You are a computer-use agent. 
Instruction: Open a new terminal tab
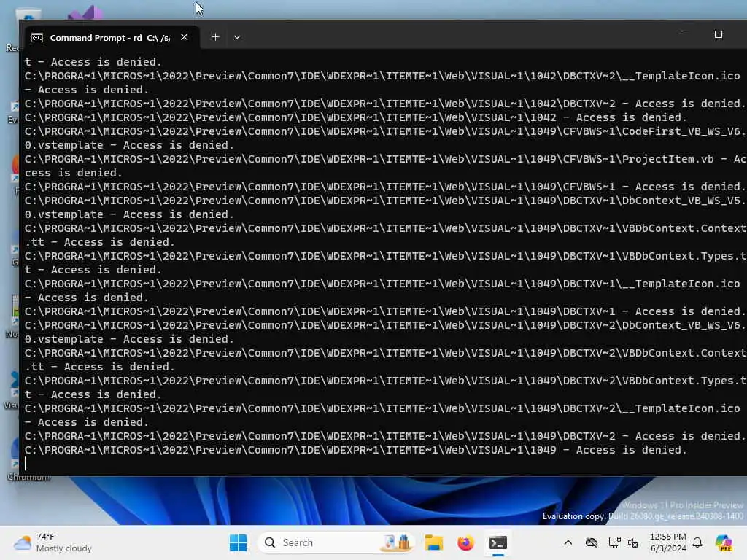click(215, 37)
